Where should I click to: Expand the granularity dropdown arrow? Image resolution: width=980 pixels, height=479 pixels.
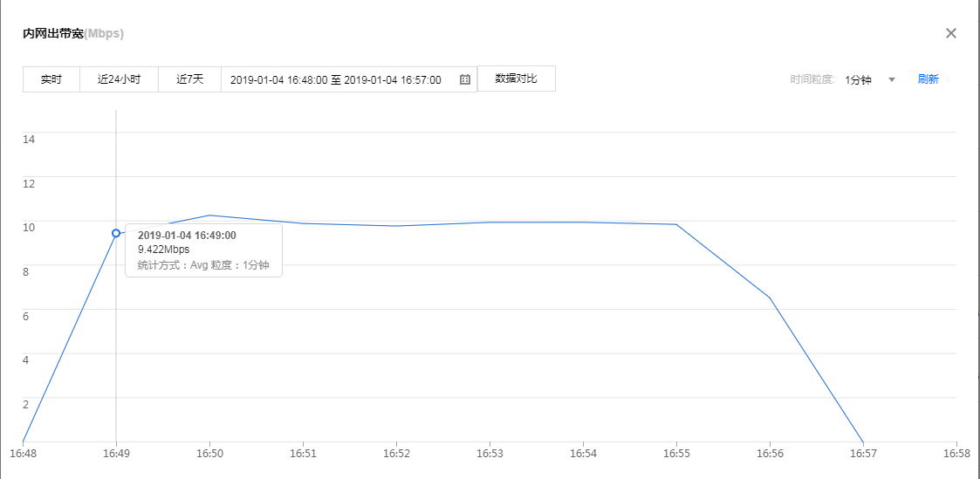[892, 79]
